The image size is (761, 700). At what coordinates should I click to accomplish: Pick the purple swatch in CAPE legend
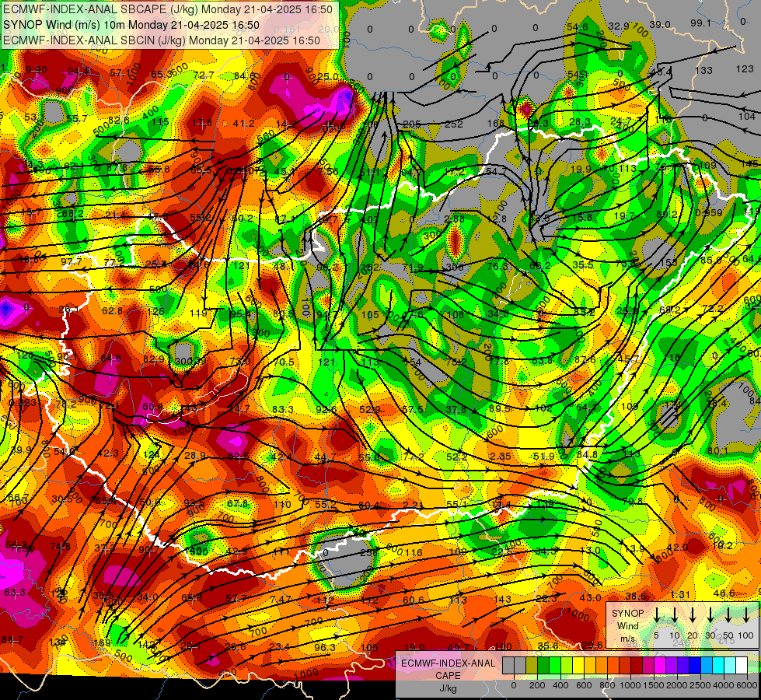[671, 666]
